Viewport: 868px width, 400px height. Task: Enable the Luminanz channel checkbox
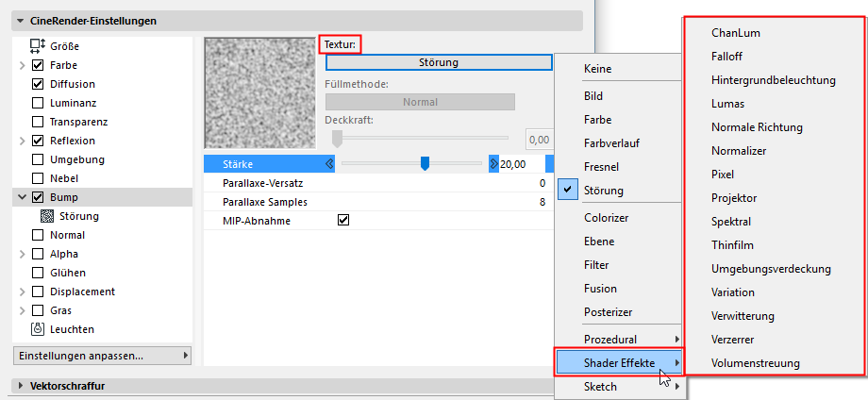tap(38, 103)
